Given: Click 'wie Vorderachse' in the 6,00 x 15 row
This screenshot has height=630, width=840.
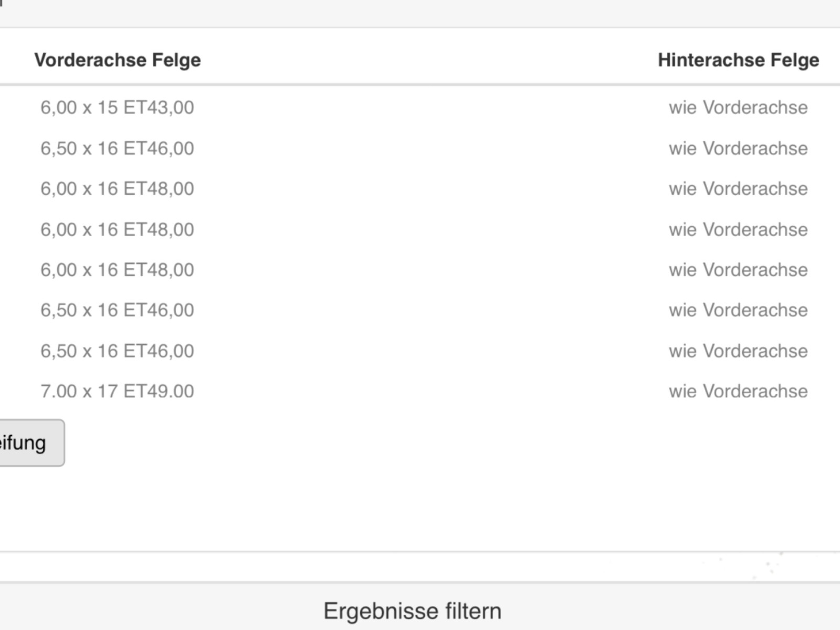Looking at the screenshot, I should coord(738,108).
